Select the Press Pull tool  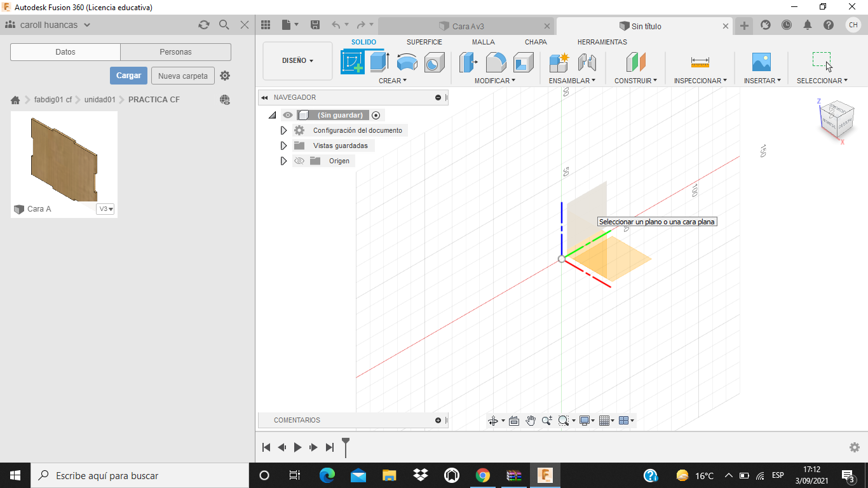click(x=468, y=62)
